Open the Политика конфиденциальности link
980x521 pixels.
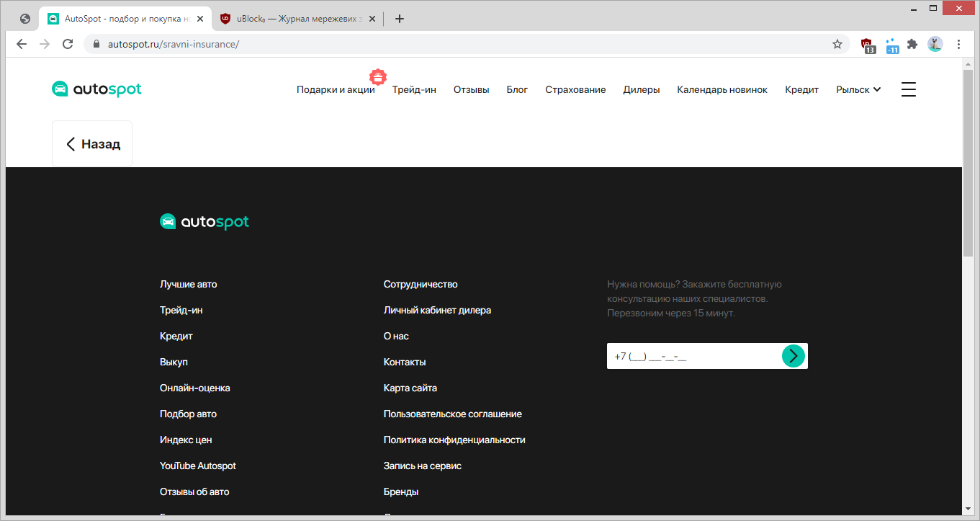click(454, 439)
